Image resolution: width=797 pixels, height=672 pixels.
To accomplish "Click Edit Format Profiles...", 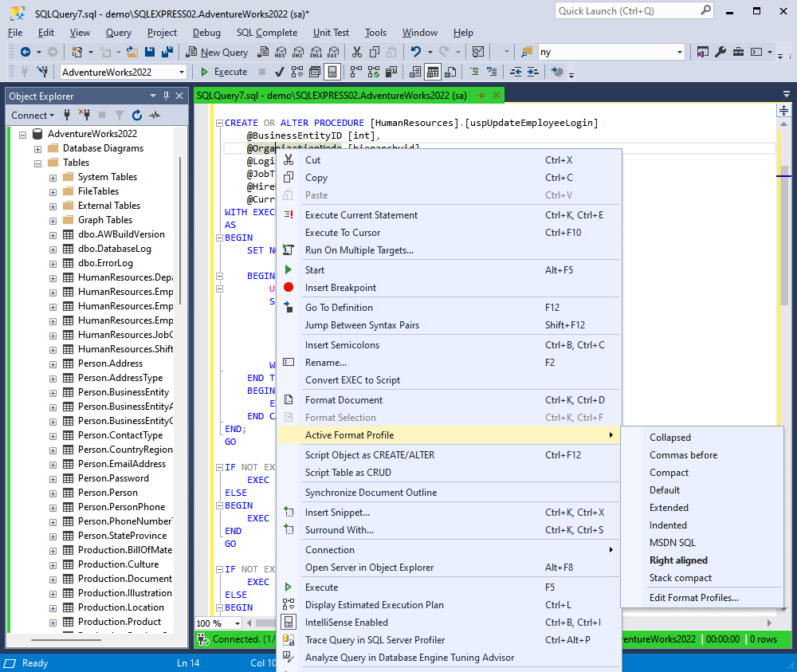I will pos(690,597).
